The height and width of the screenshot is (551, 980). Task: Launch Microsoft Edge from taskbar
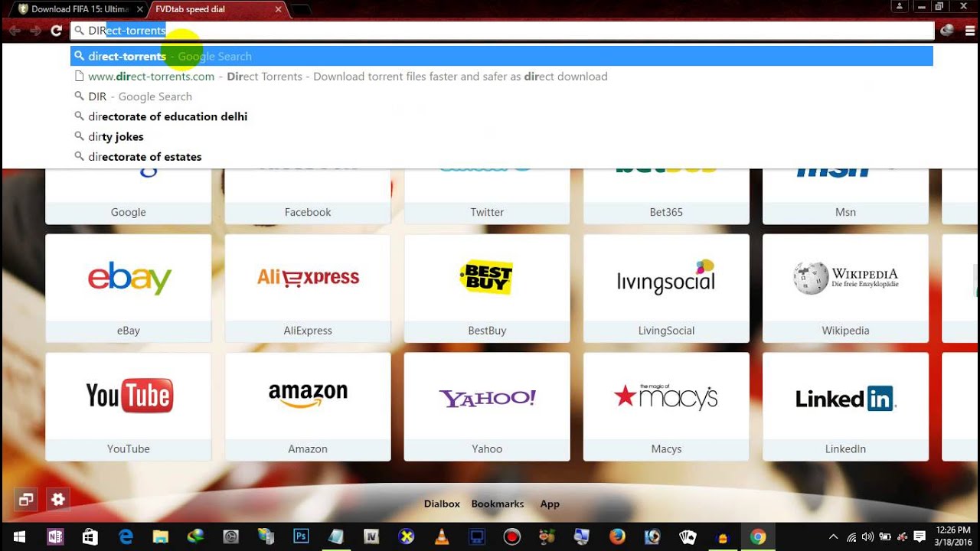[126, 536]
